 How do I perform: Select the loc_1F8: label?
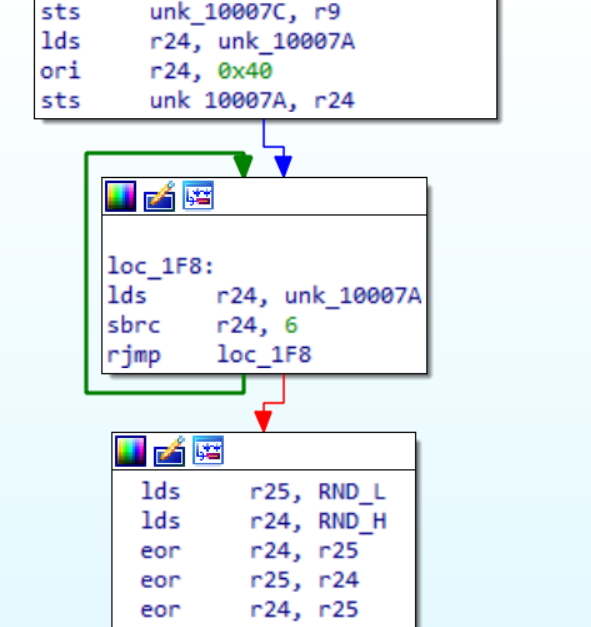click(161, 266)
